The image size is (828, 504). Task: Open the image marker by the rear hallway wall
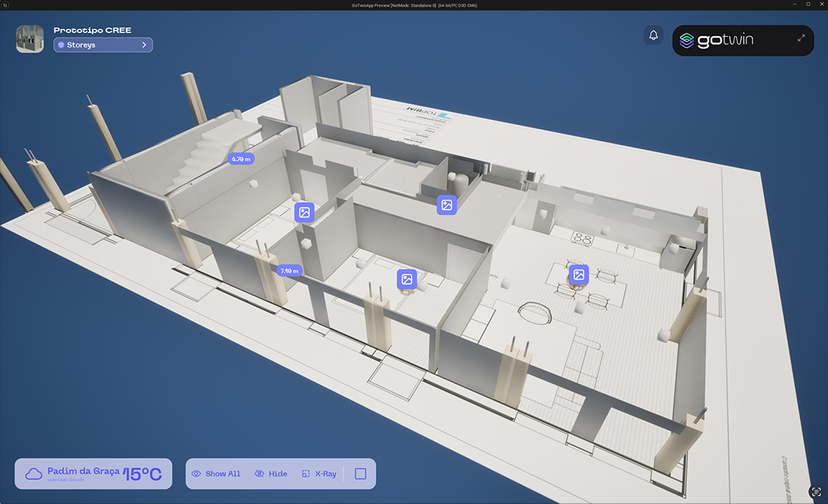click(x=446, y=205)
